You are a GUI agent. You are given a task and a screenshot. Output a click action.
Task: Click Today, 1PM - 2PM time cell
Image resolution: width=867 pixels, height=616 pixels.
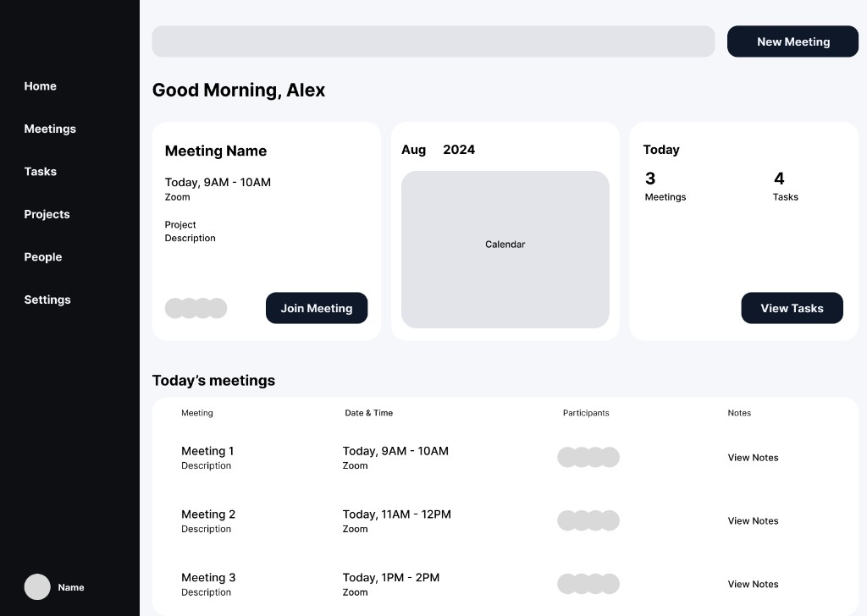point(391,578)
